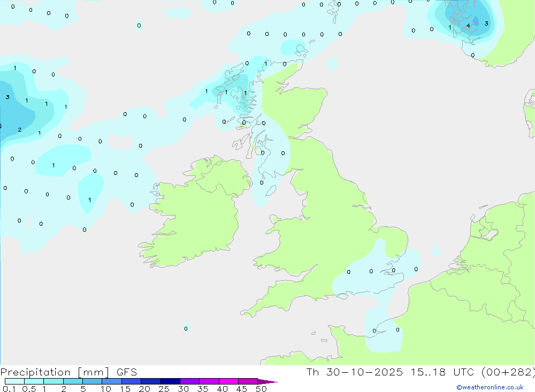This screenshot has width=535, height=392.
Task: Click the 30–35 mm purple legend swatch
Action: point(189,381)
